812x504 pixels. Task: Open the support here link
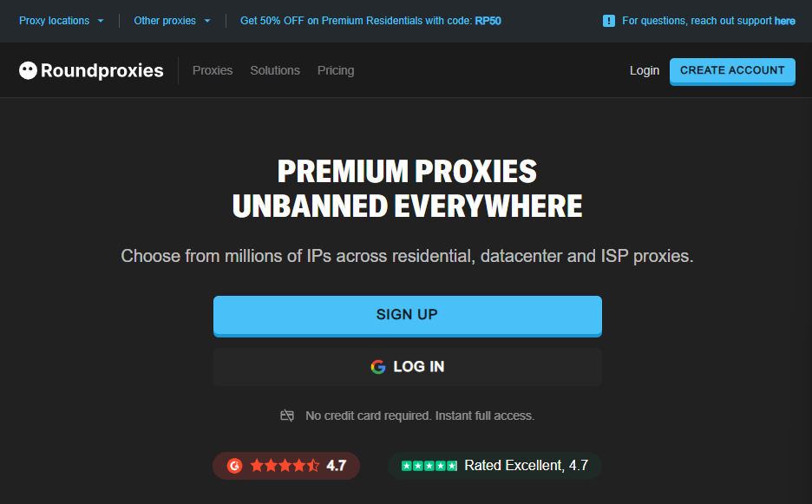pyautogui.click(x=784, y=20)
